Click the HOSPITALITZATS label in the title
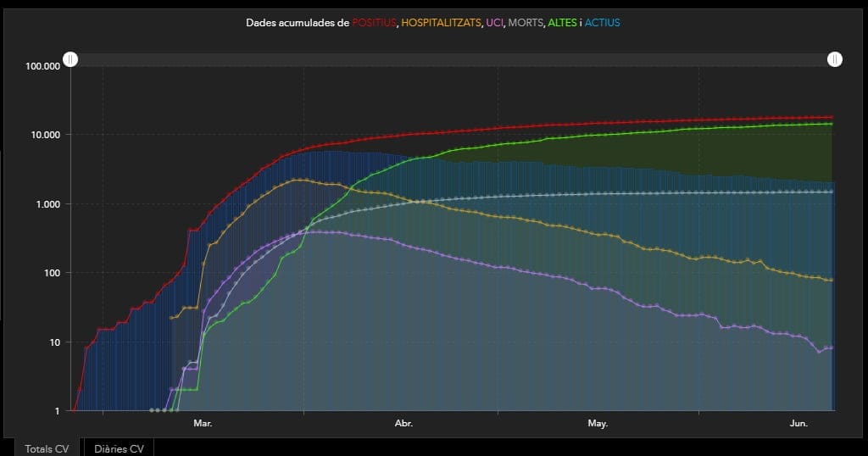This screenshot has height=456, width=868. point(441,23)
